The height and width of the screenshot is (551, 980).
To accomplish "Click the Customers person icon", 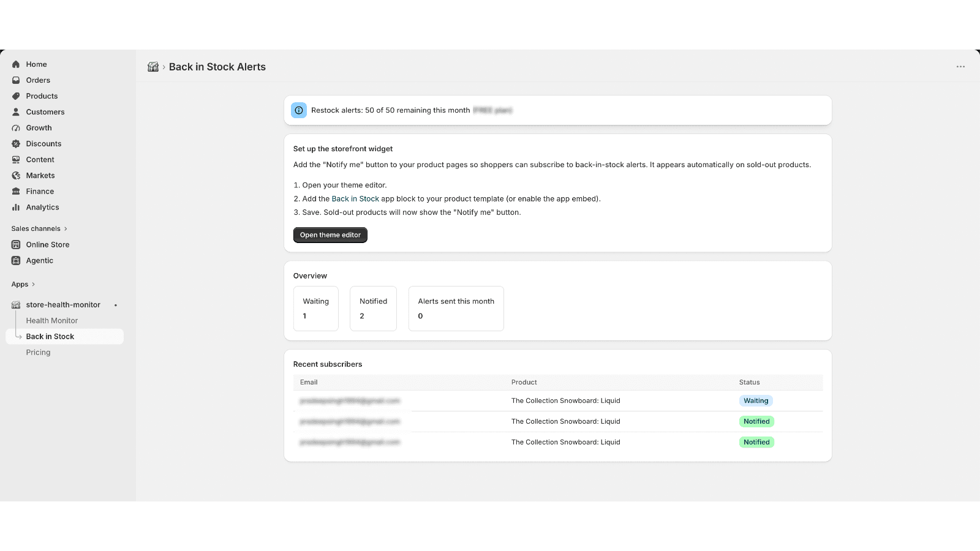I will pos(16,112).
